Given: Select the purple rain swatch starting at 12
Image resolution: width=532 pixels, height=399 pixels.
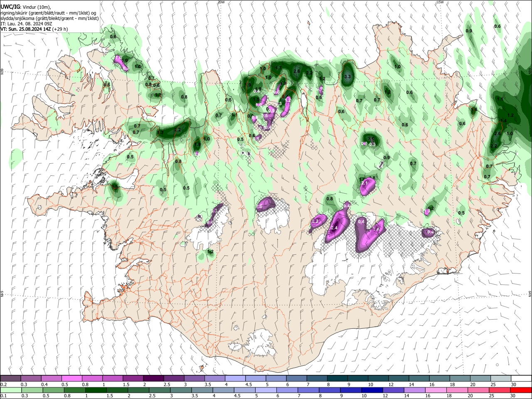Looking at the screenshot, I should [393, 390].
